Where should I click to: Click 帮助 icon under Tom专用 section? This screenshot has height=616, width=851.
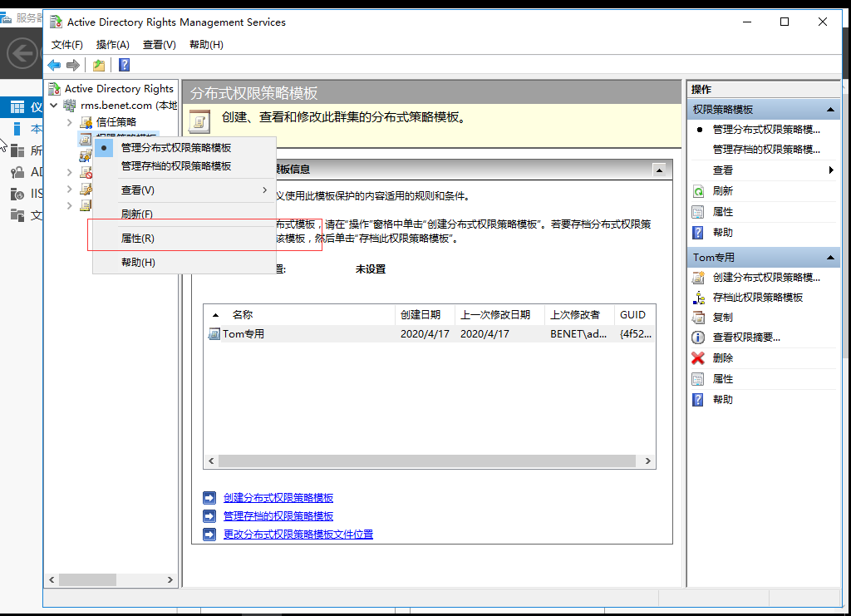click(x=698, y=400)
